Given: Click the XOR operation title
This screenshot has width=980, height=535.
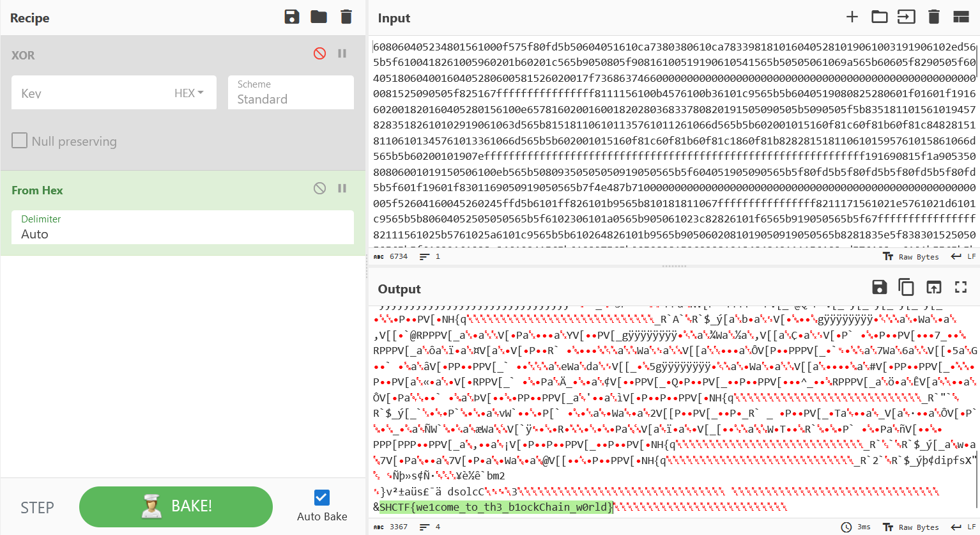Looking at the screenshot, I should pyautogui.click(x=23, y=55).
